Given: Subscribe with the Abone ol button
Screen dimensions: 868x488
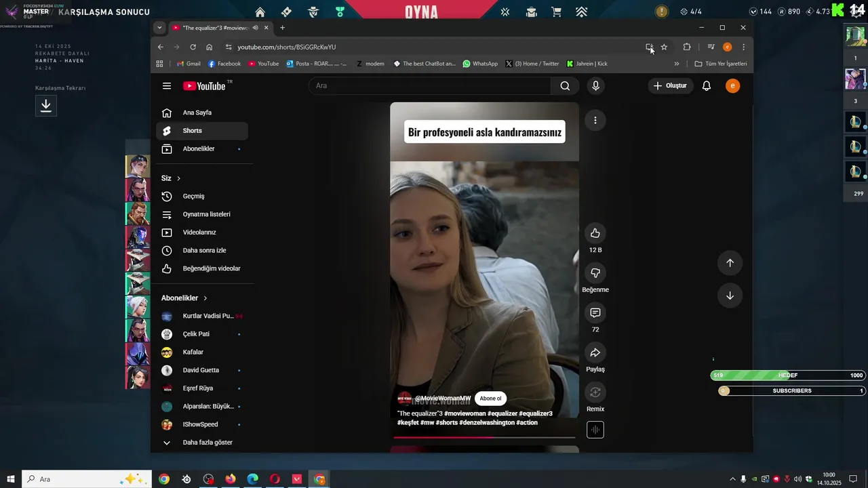Looking at the screenshot, I should [x=490, y=399].
